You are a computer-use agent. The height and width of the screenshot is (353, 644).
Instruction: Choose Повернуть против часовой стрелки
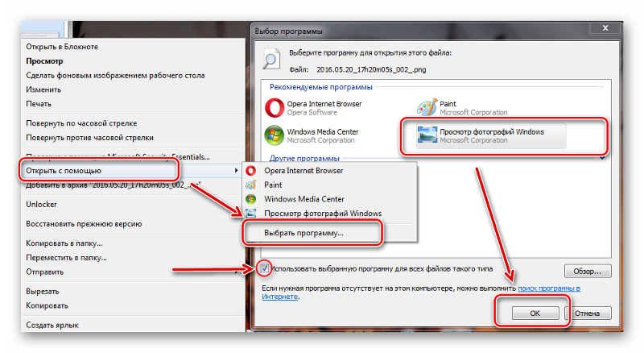(x=89, y=138)
